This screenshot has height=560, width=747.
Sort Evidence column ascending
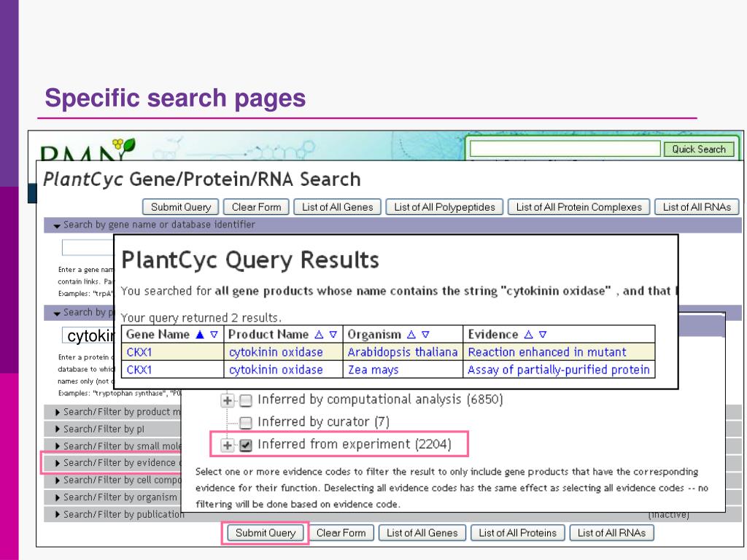click(528, 335)
